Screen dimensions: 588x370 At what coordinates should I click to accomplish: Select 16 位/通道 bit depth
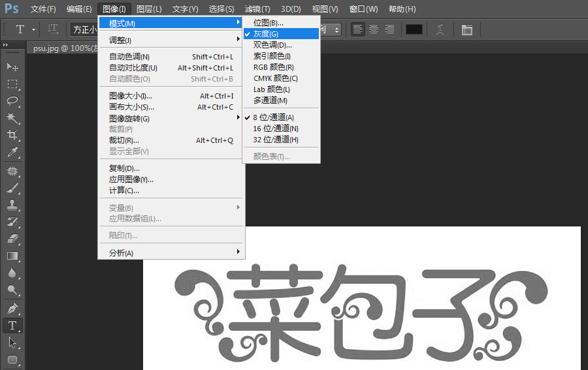(276, 129)
